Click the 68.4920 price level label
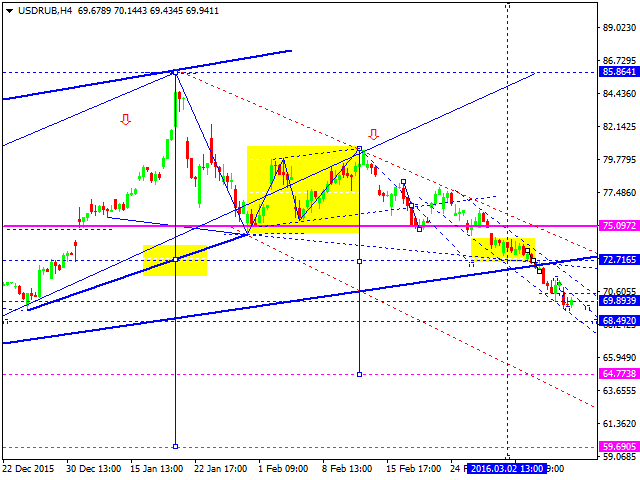 click(620, 321)
